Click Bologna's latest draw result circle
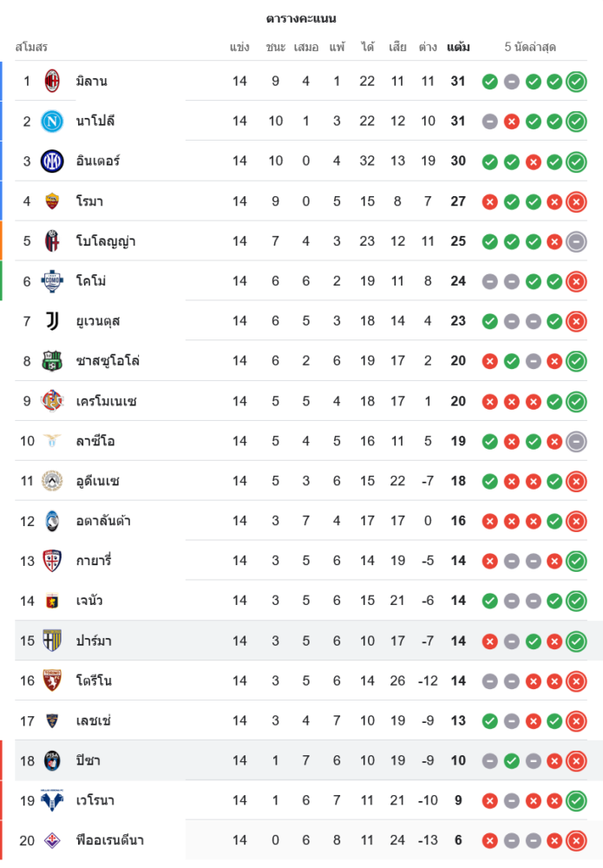Screen dimensions: 603x868 pyautogui.click(x=576, y=241)
